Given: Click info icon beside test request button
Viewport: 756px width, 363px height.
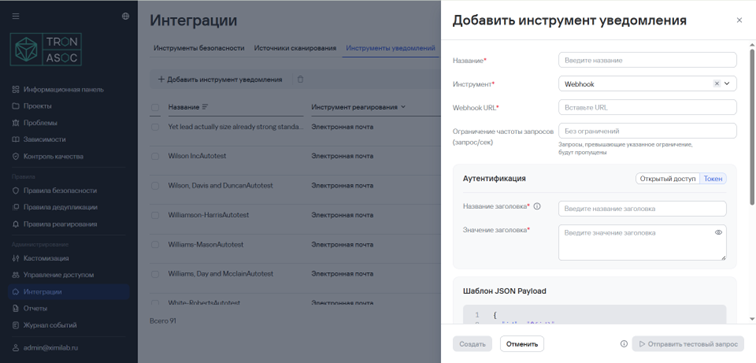Looking at the screenshot, I should point(624,344).
